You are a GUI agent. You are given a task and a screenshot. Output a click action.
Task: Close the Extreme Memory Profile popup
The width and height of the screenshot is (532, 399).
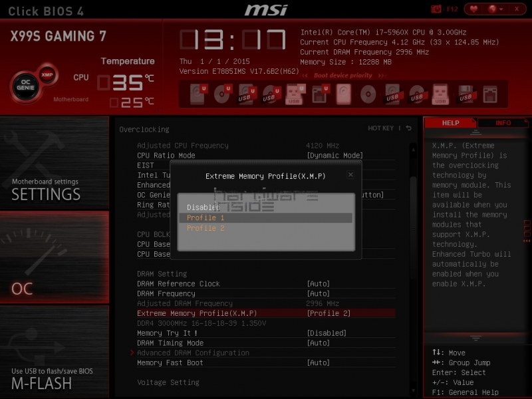point(350,174)
